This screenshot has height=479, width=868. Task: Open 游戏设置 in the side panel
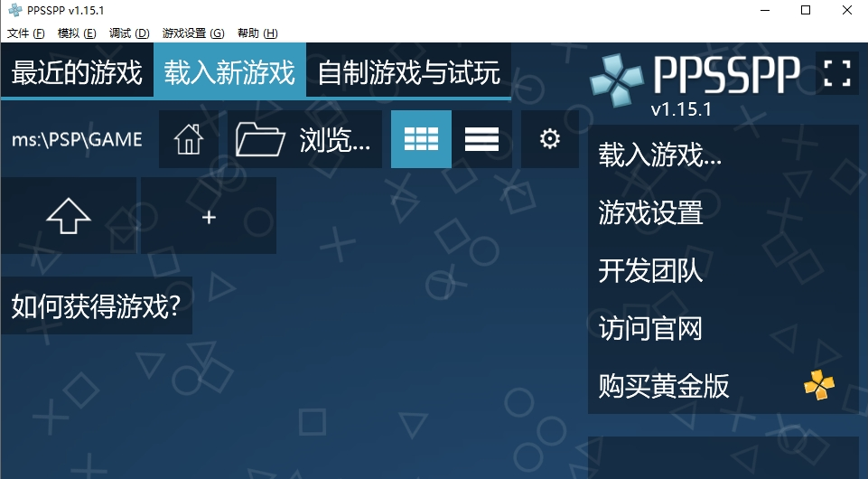pyautogui.click(x=723, y=212)
